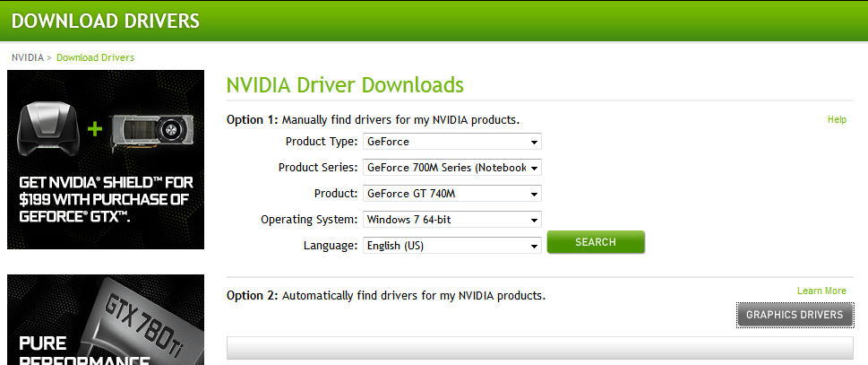Click the GRAPHICS DRIVERS button

tap(795, 315)
